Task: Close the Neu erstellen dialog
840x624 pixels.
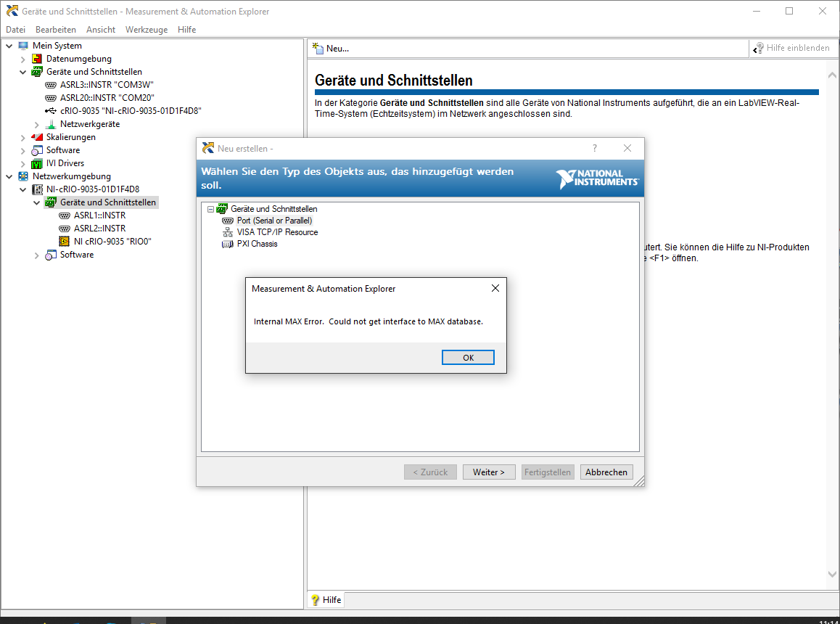Action: pyautogui.click(x=627, y=149)
